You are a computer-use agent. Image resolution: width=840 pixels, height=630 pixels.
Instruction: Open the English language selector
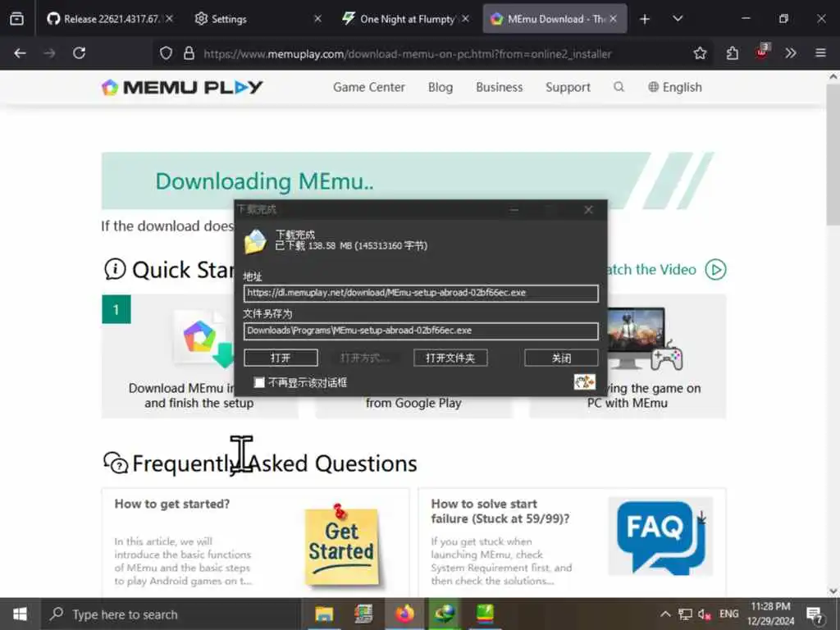(675, 87)
